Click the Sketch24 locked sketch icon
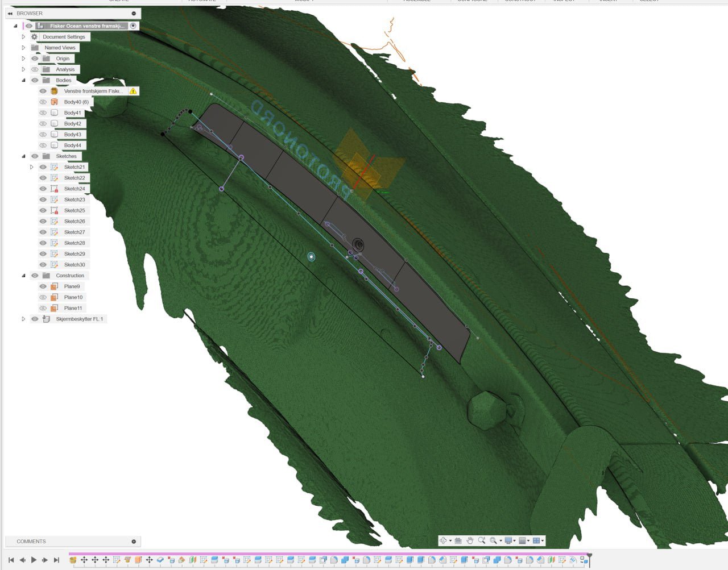728x570 pixels. coord(55,189)
